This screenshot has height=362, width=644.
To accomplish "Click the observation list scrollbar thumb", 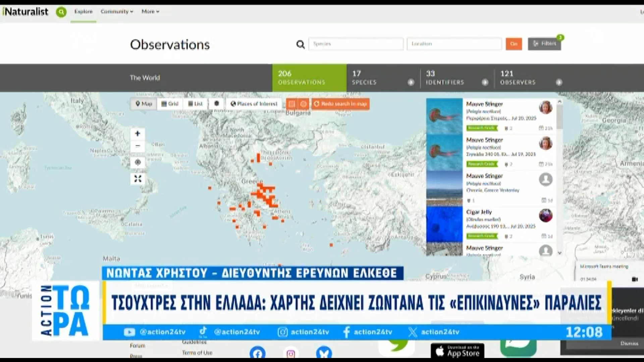I will click(x=559, y=117).
